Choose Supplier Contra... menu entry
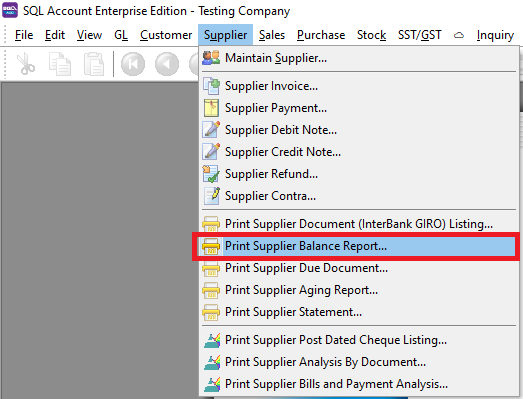The height and width of the screenshot is (399, 523). click(359, 196)
